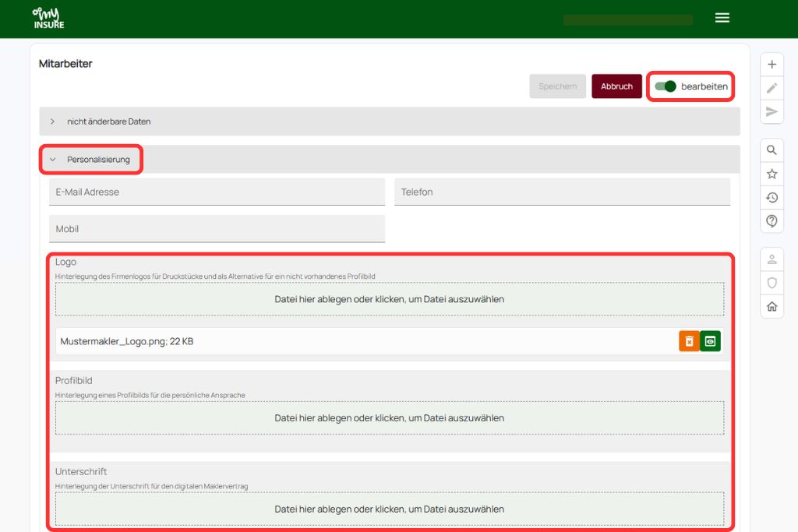Image resolution: width=798 pixels, height=532 pixels.
Task: Open favorites with the star icon
Action: pyautogui.click(x=772, y=174)
